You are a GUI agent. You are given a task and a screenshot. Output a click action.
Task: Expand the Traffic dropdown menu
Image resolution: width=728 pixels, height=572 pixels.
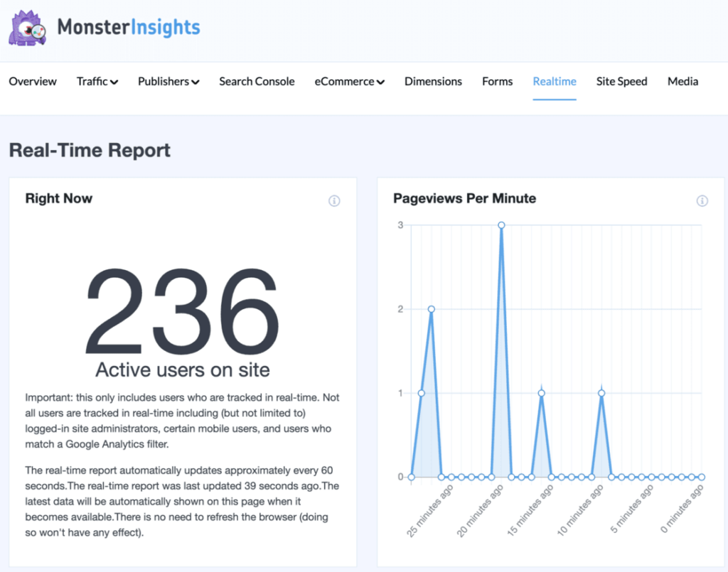point(97,82)
